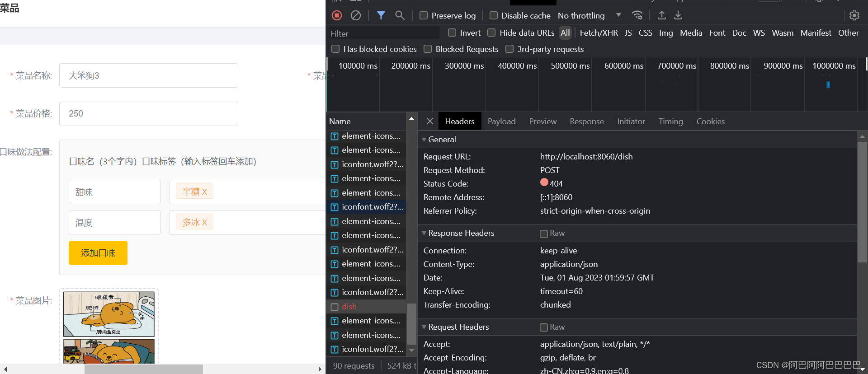868x374 pixels.
Task: Filter by Manifest requests
Action: [x=816, y=33]
